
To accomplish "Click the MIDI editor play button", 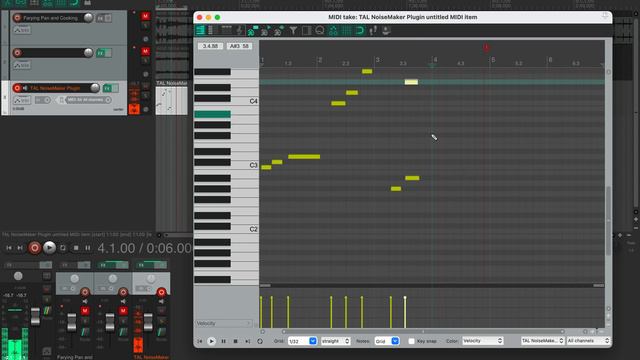I will [x=211, y=341].
